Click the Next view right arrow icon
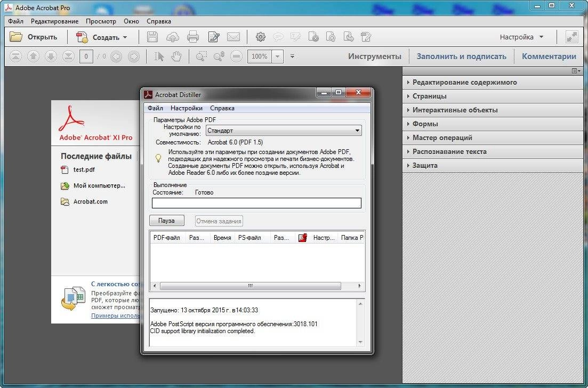 pos(133,56)
